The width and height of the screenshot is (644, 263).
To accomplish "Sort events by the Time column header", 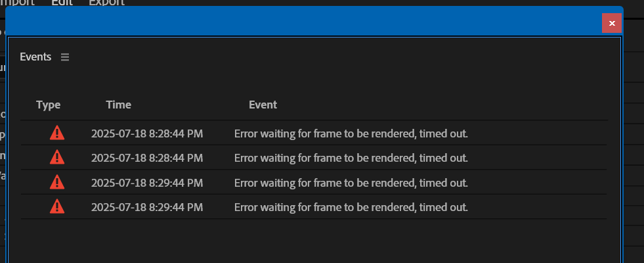I will coord(118,105).
